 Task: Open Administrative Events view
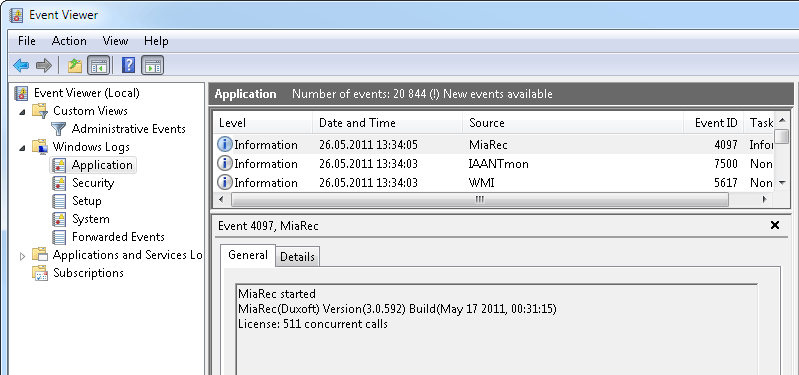(128, 128)
